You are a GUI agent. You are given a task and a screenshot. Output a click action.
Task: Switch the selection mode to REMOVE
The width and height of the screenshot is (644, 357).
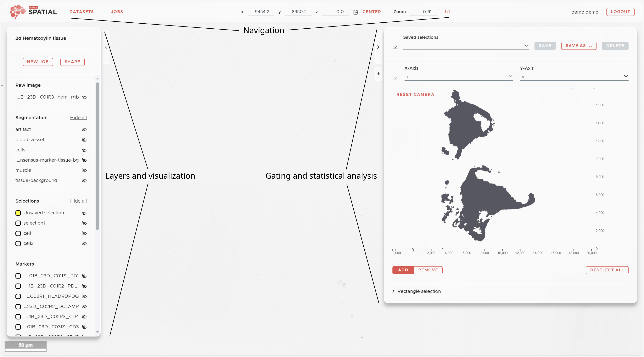click(x=428, y=270)
